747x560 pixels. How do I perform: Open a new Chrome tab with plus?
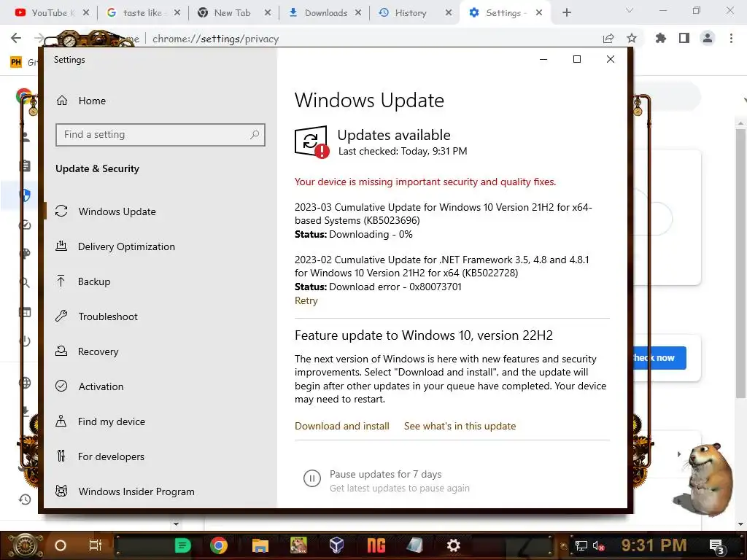(x=566, y=13)
